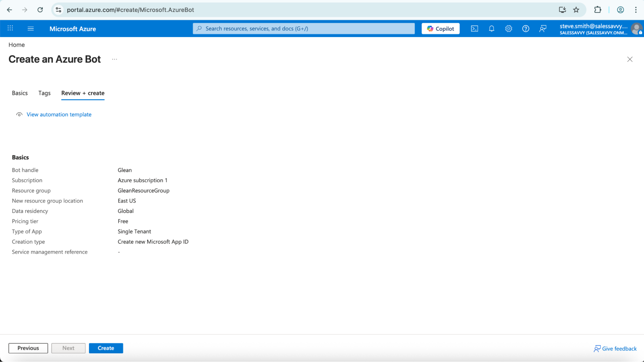The height and width of the screenshot is (362, 644).
Task: Click the Microsoft Azure home title
Action: coord(72,29)
